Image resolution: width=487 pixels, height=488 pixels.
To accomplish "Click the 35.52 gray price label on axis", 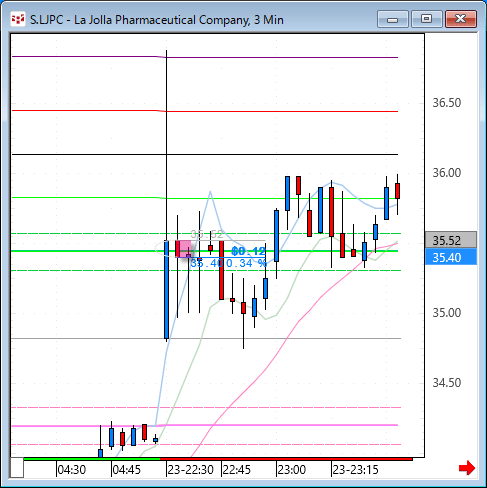I will click(x=451, y=240).
